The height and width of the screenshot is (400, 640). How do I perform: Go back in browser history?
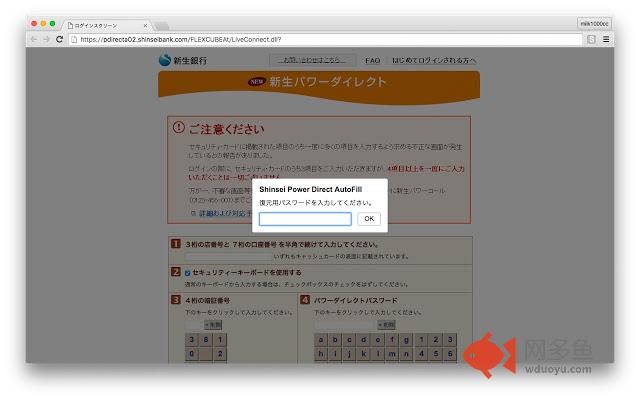[x=34, y=39]
